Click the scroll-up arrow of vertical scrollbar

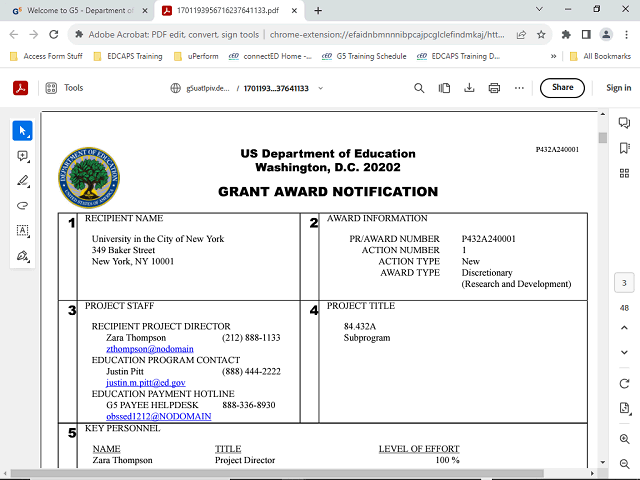coord(603,114)
